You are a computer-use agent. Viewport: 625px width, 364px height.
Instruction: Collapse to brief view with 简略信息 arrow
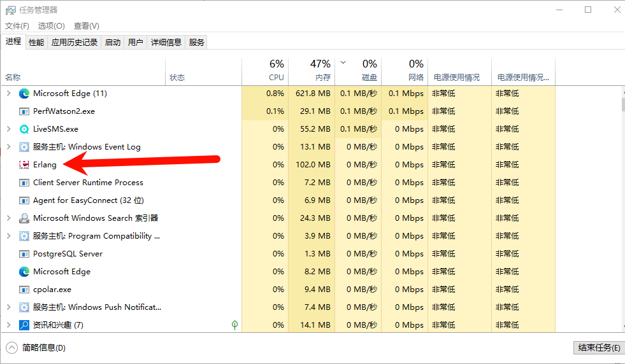pos(12,347)
